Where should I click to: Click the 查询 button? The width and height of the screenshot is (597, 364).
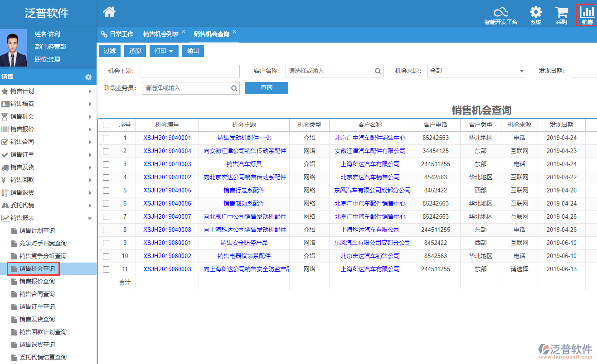[x=266, y=88]
